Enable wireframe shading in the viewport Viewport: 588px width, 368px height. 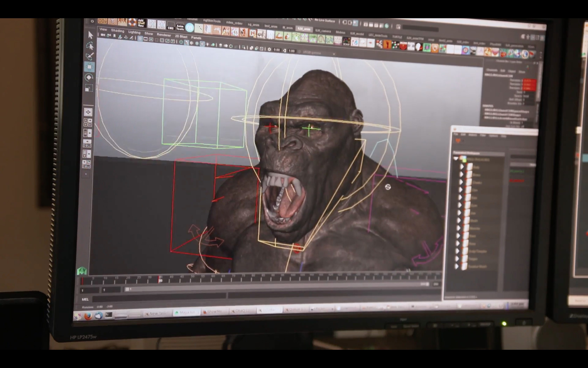pyautogui.click(x=181, y=42)
